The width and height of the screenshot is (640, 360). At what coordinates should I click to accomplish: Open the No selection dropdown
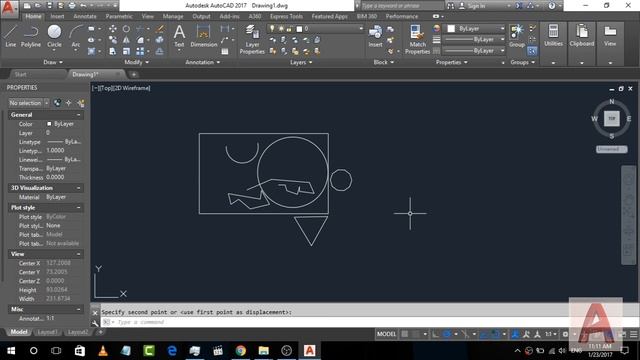pyautogui.click(x=29, y=103)
